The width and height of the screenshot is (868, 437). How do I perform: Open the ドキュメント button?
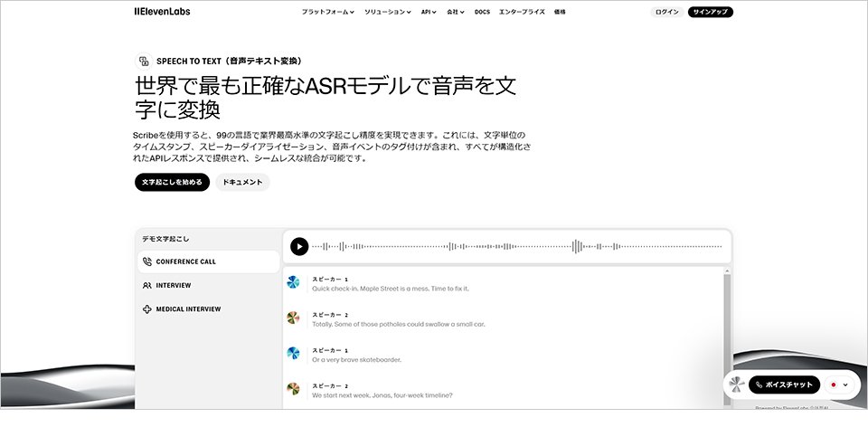[x=242, y=182]
